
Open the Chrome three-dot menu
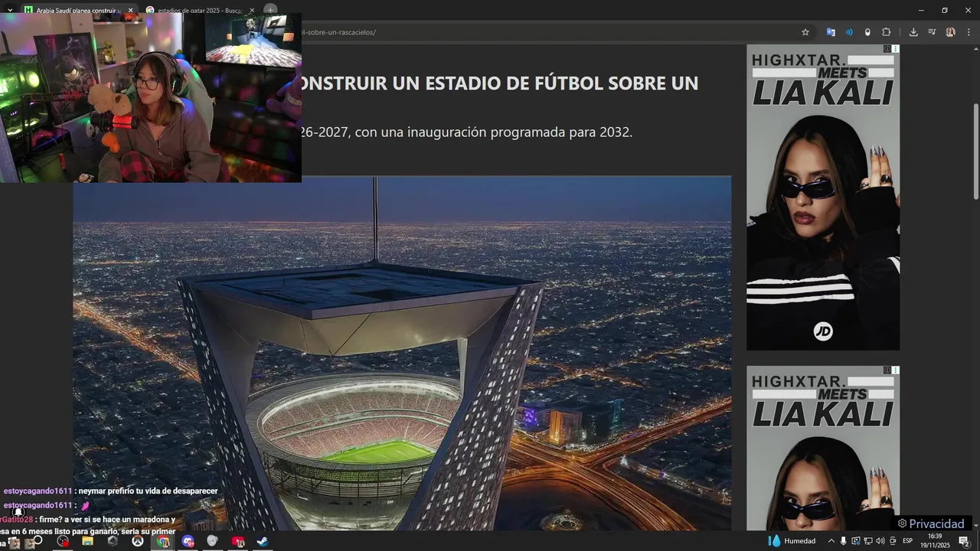click(x=969, y=32)
